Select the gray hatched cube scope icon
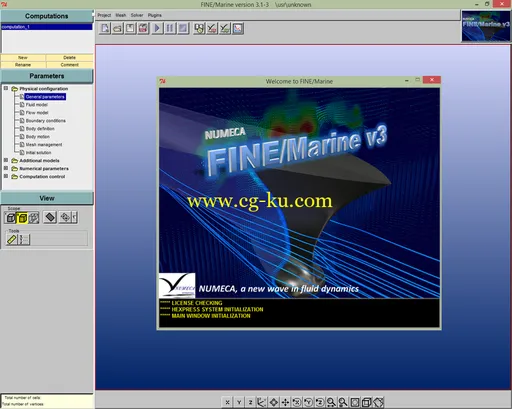This screenshot has width=512, height=409. click(x=34, y=218)
